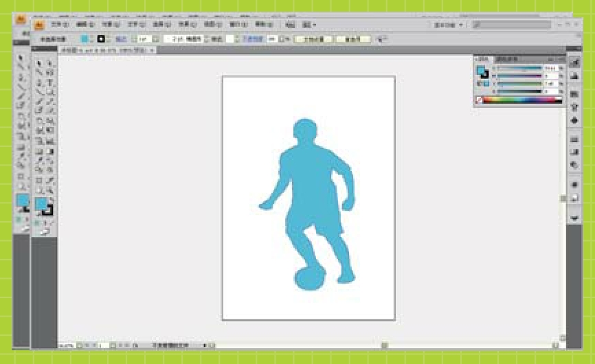Image resolution: width=595 pixels, height=364 pixels.
Task: Click the top icon in the right panel dock
Action: coord(574,62)
